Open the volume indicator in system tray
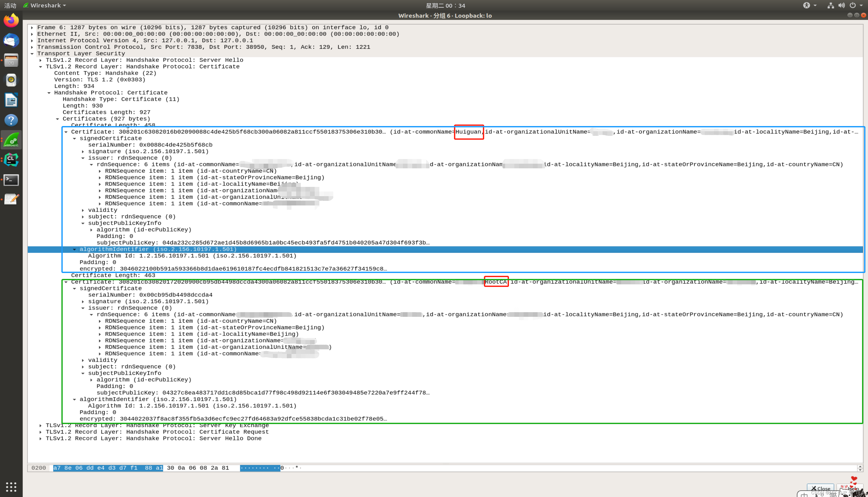 pos(841,5)
